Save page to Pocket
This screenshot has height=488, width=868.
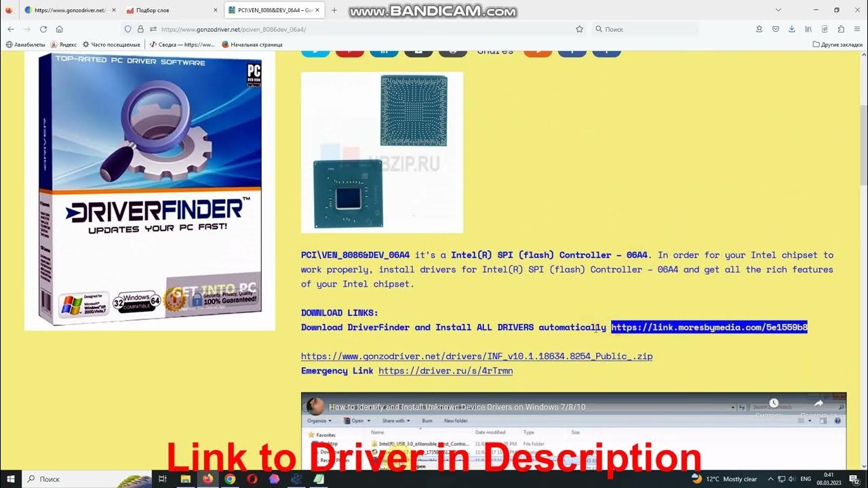(776, 29)
